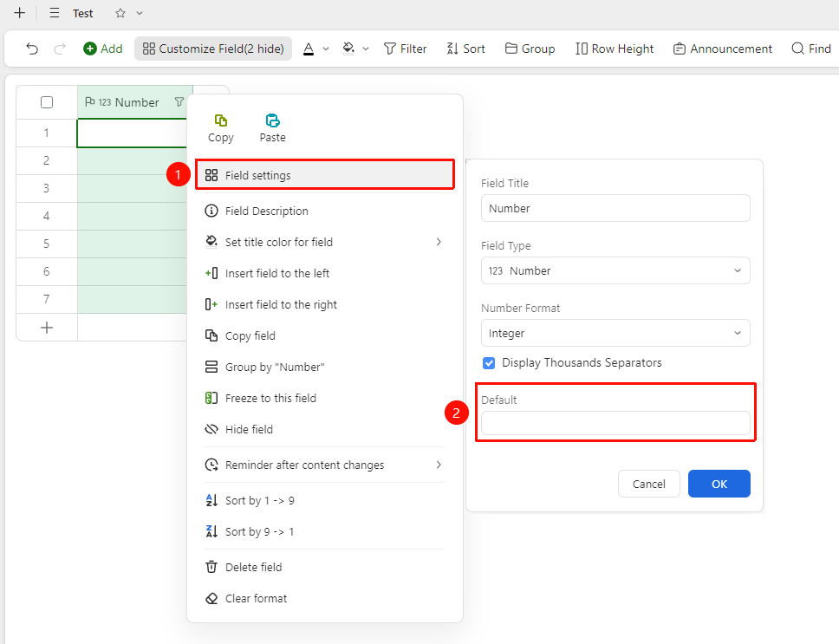The image size is (839, 644).
Task: Click the font color A icon
Action: pos(309,49)
